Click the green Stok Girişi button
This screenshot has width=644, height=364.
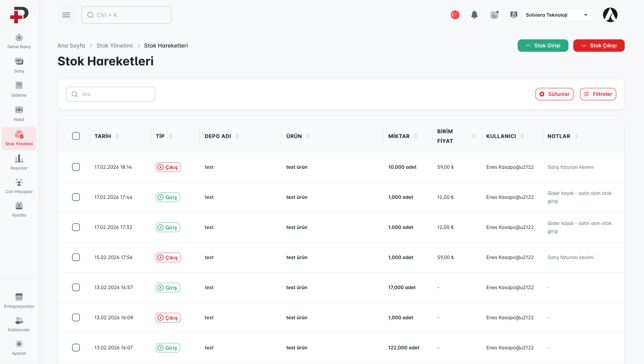543,46
